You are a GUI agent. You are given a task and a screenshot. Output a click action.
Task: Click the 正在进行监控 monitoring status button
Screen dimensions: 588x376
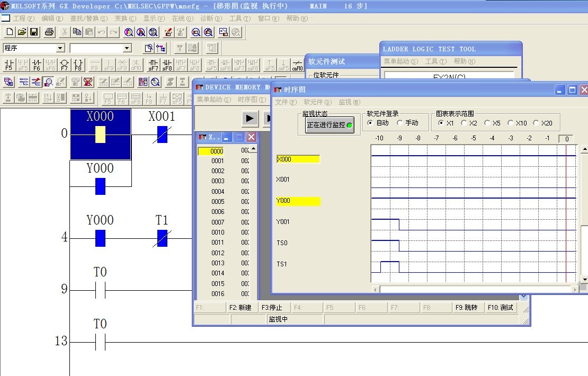pyautogui.click(x=329, y=126)
